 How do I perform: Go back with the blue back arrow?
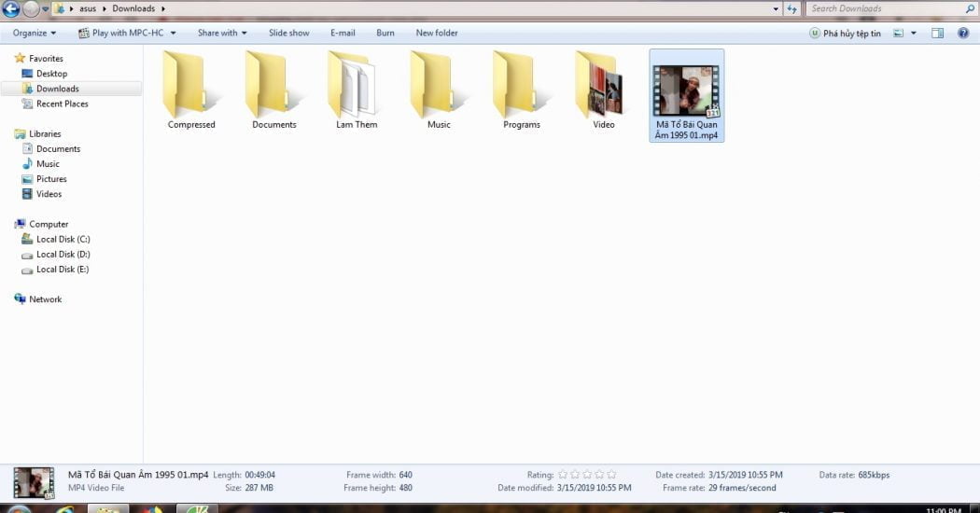tap(10, 8)
